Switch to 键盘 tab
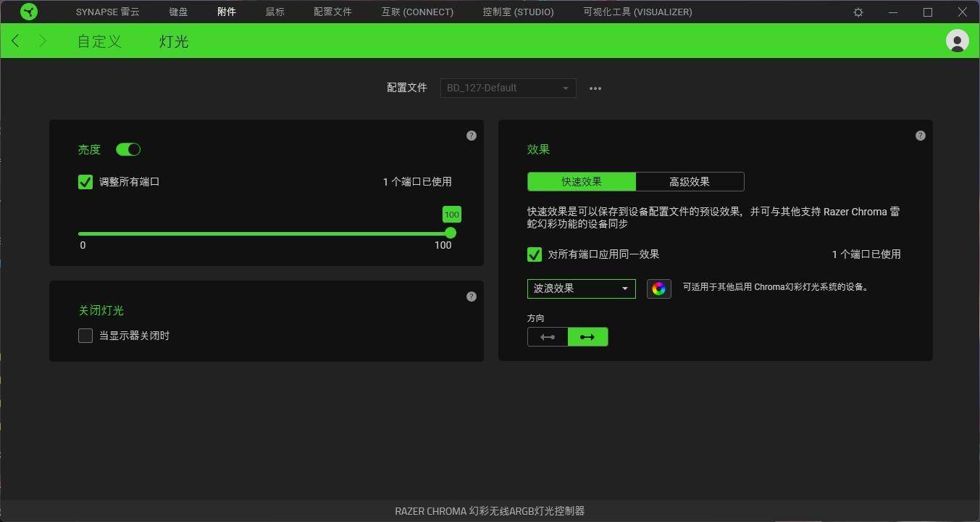 point(178,12)
